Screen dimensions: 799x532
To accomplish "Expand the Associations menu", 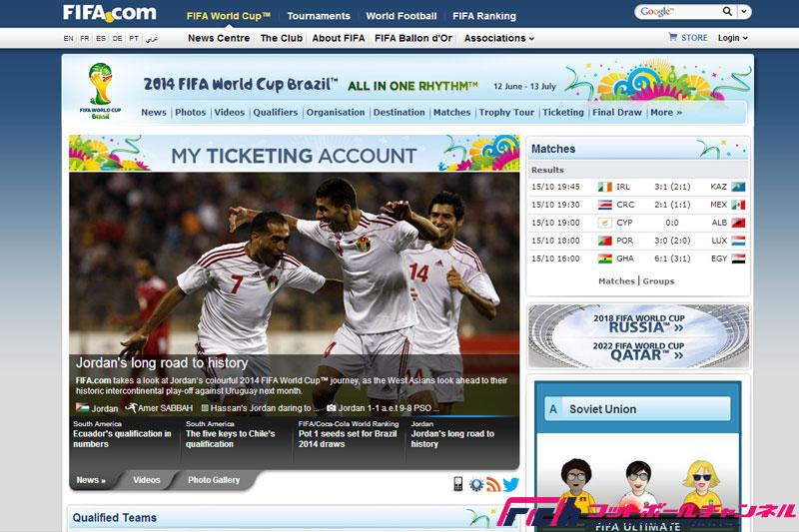I will 498,38.
